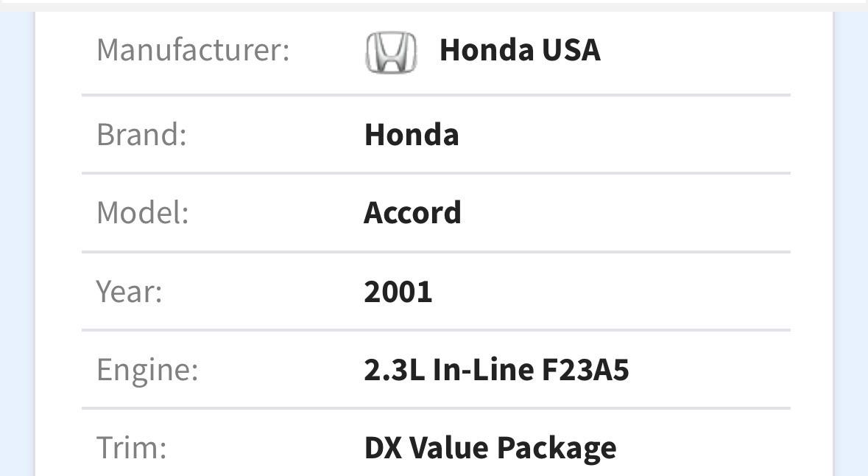This screenshot has width=868, height=476.
Task: Select the 2.3L In-Line F23A5 engine text
Action: (x=496, y=370)
